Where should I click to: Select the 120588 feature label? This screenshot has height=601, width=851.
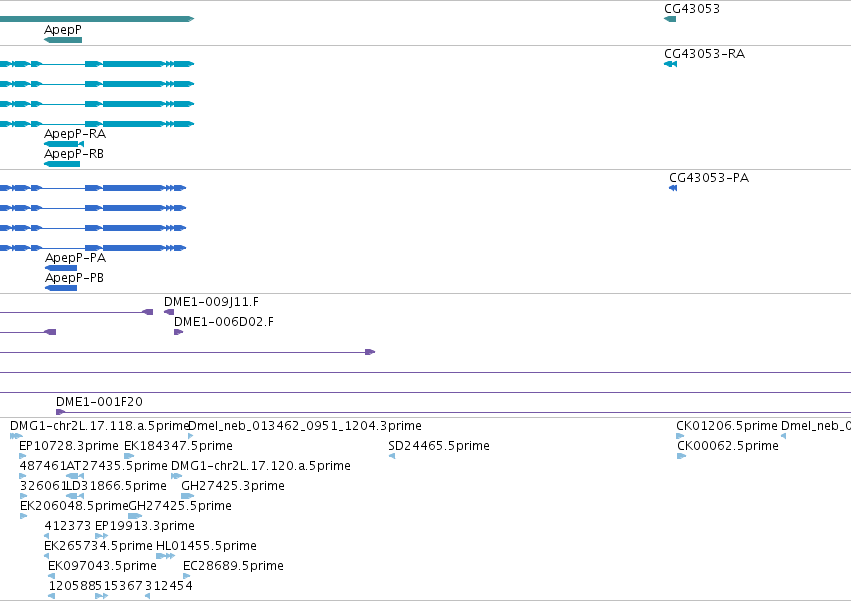point(72,586)
